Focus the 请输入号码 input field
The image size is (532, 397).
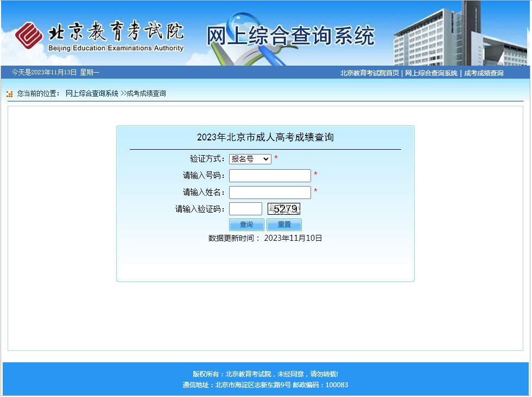[x=270, y=176]
